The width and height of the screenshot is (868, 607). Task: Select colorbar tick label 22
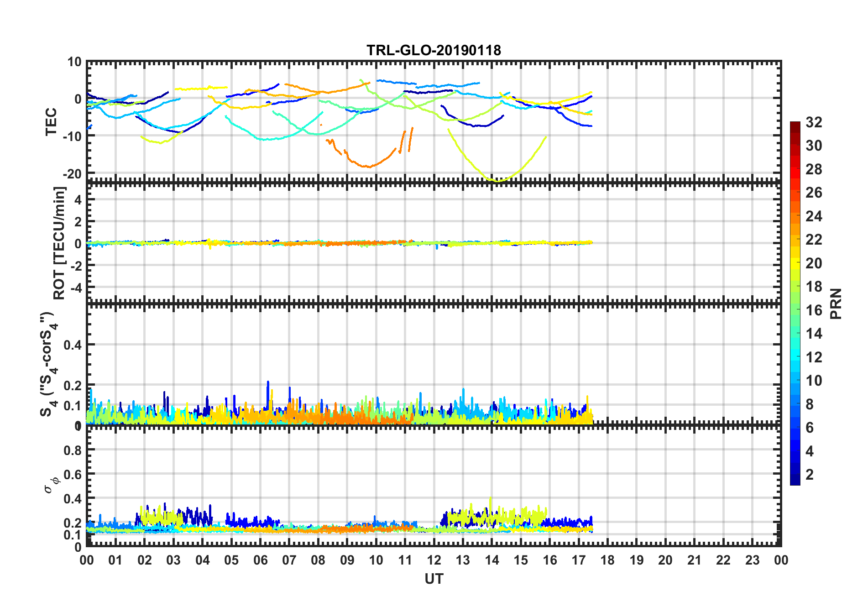814,239
